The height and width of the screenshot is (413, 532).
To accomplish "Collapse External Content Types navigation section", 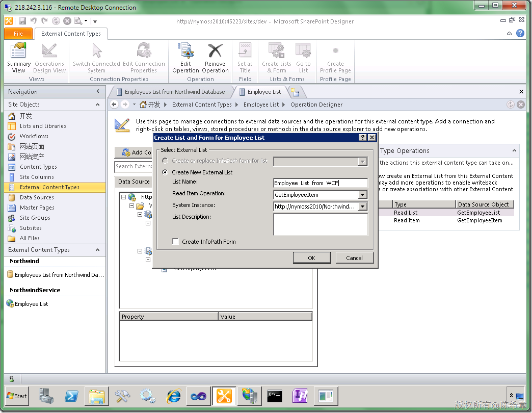I will tap(98, 250).
